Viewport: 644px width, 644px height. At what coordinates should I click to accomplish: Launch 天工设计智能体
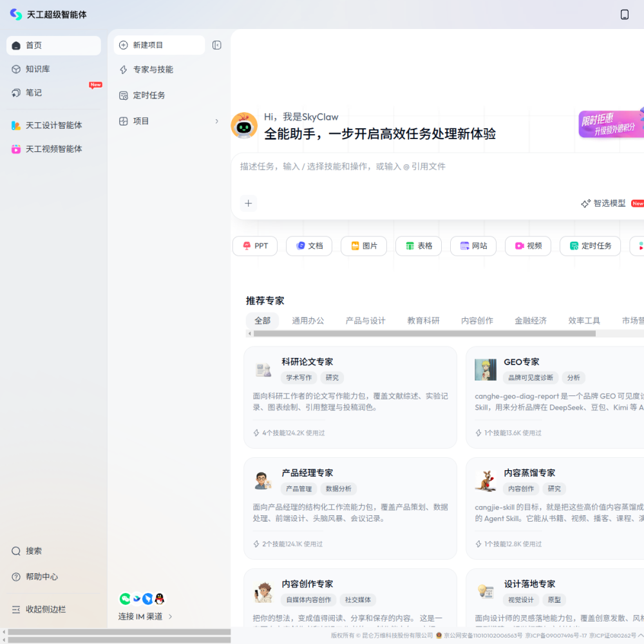coord(53,126)
